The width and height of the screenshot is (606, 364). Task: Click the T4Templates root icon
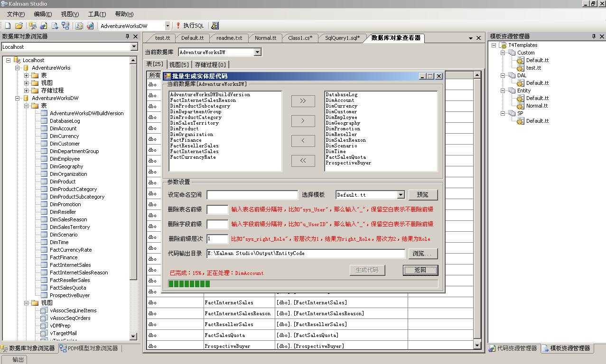click(x=503, y=45)
